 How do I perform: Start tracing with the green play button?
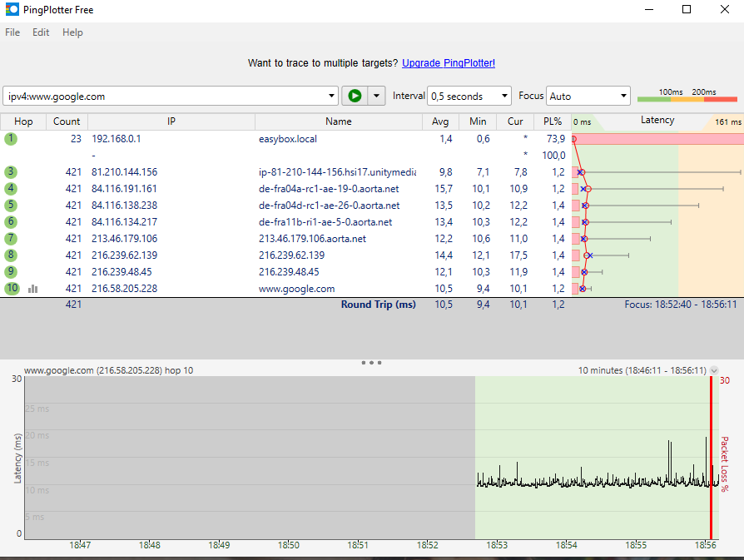pos(355,96)
